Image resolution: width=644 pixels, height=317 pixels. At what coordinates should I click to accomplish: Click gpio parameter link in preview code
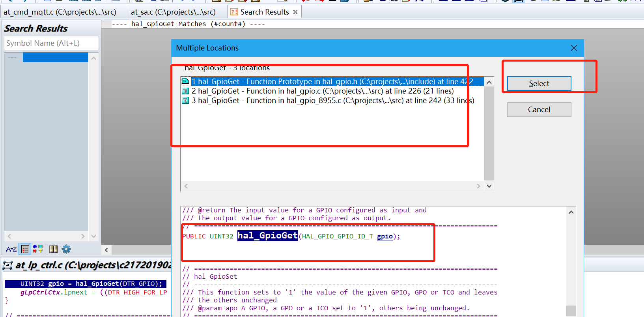coord(385,236)
